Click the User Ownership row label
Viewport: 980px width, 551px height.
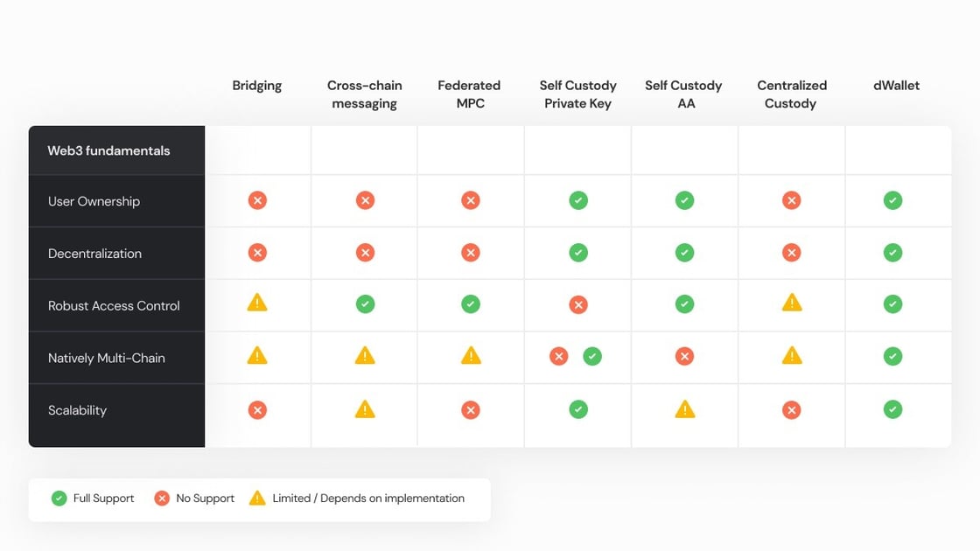pyautogui.click(x=94, y=201)
